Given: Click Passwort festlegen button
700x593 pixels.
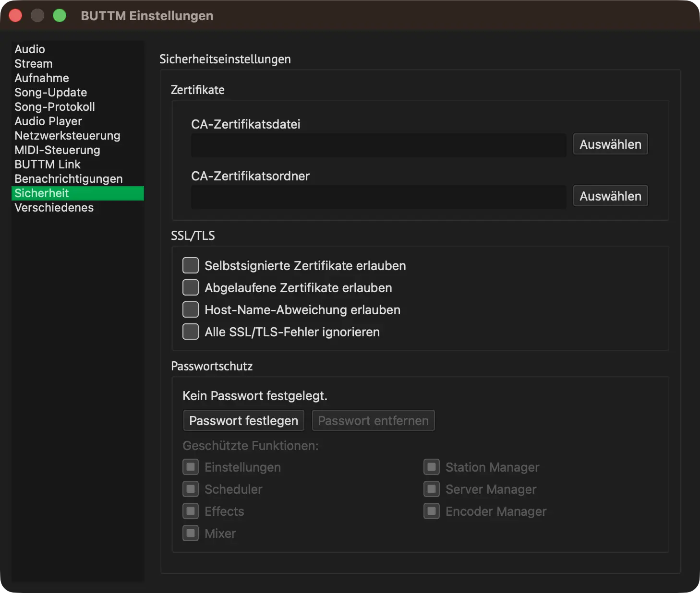Looking at the screenshot, I should click(x=243, y=420).
